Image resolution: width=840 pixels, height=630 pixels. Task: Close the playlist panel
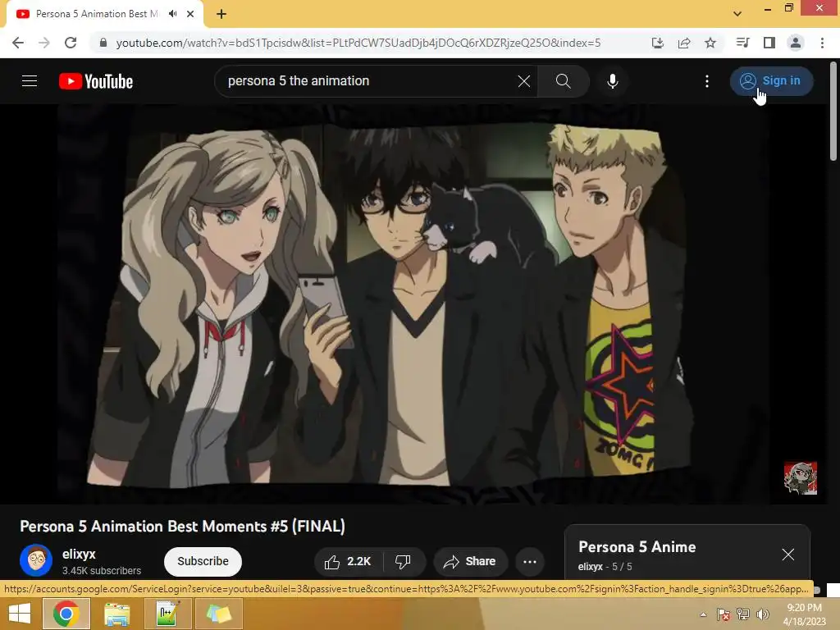click(787, 555)
